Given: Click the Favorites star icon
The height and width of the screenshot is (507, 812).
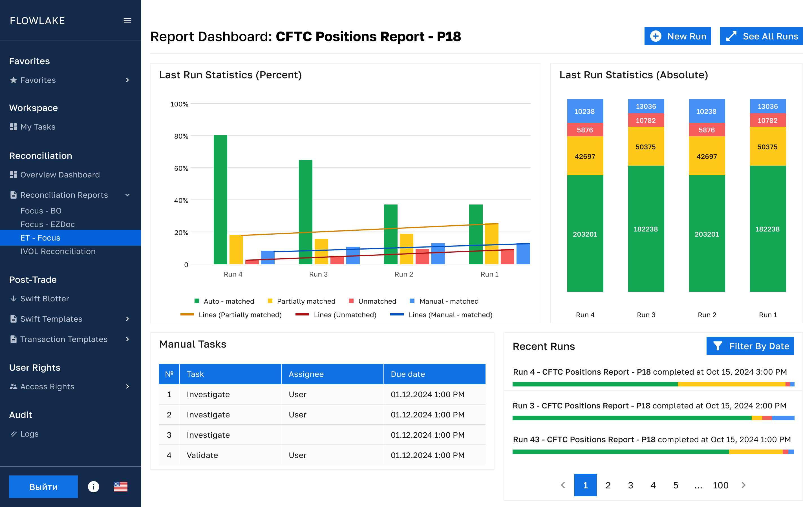Looking at the screenshot, I should coord(14,80).
